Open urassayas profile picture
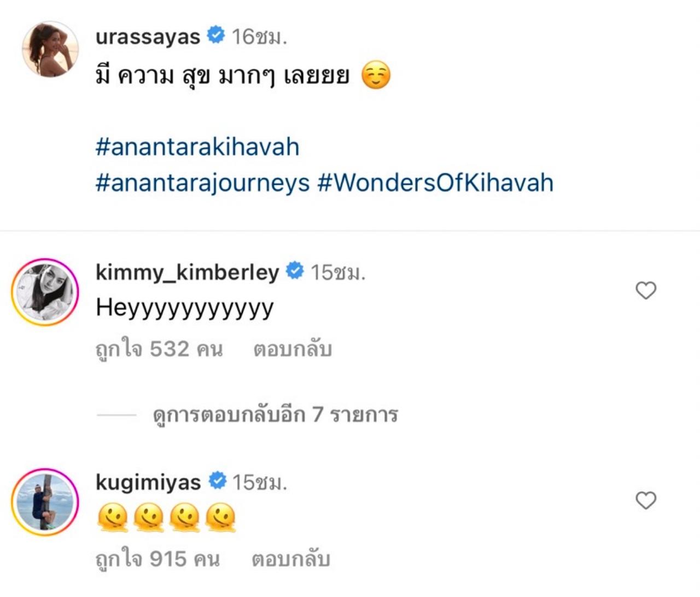700x597 pixels. [50, 49]
